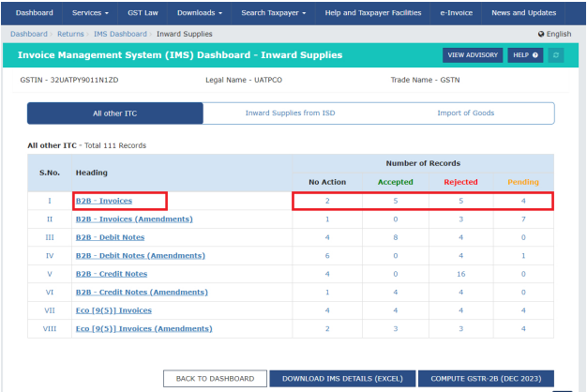Go to Returns breadcrumb link
The width and height of the screenshot is (587, 392).
pyautogui.click(x=70, y=34)
